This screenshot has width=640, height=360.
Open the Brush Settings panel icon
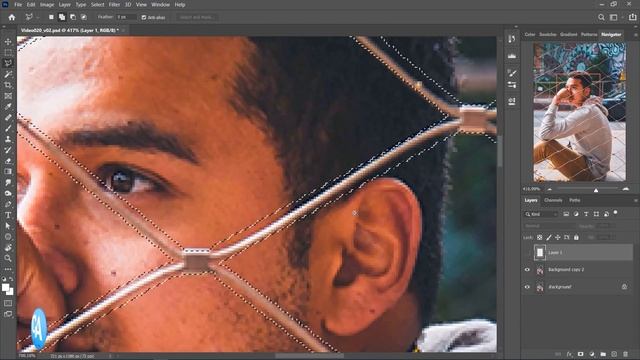click(512, 73)
